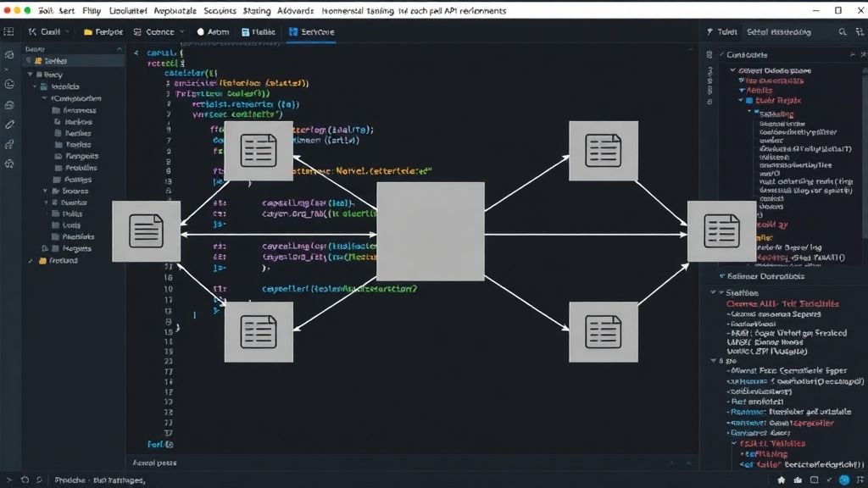
Task: Collapse the Compoooilon tree node
Action: click(45, 98)
